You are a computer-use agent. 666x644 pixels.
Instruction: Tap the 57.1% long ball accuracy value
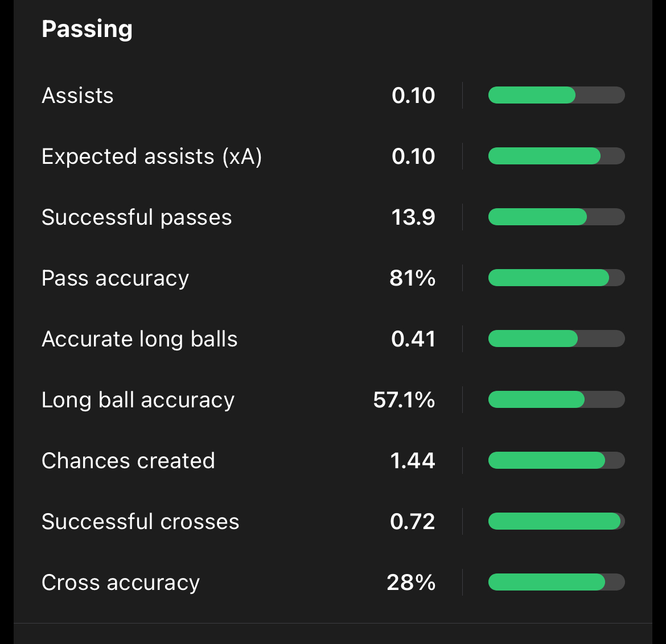click(x=404, y=400)
